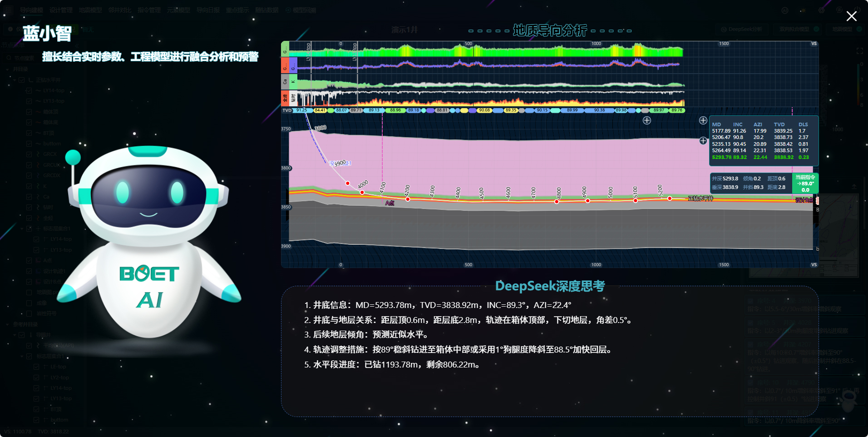
Task: Open the hamburger navigation menu
Action: point(9,10)
